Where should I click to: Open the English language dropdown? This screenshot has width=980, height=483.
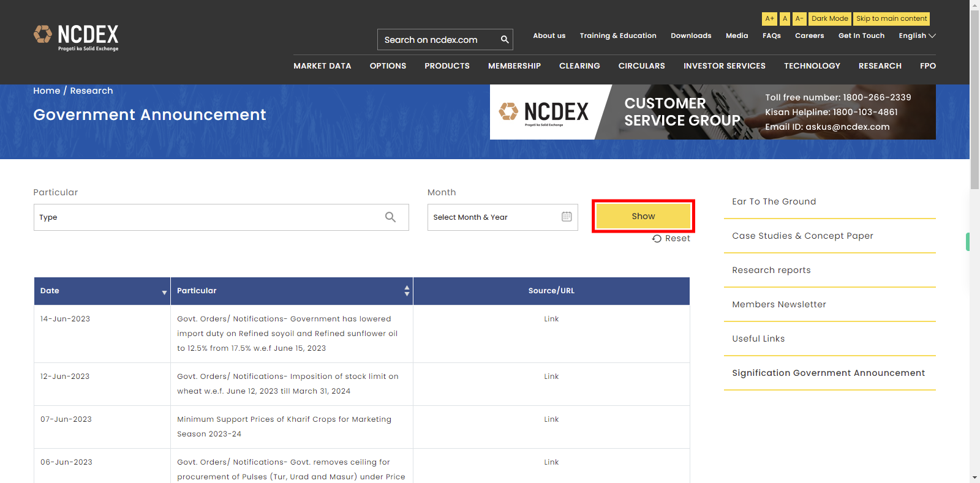tap(917, 36)
